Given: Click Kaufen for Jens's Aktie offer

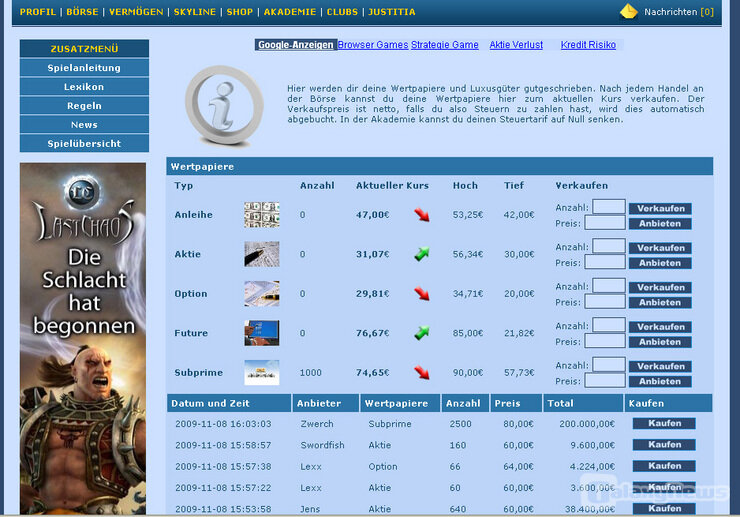Looking at the screenshot, I should [664, 508].
